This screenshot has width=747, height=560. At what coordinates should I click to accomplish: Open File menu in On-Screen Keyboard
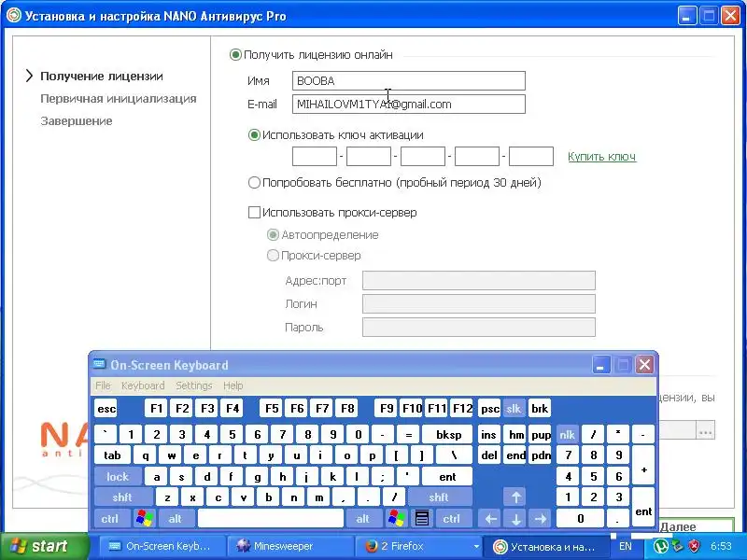click(103, 385)
